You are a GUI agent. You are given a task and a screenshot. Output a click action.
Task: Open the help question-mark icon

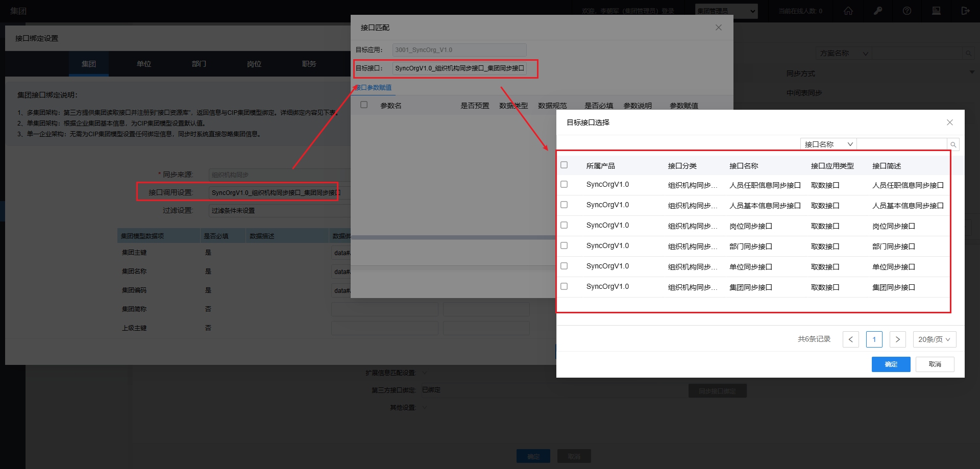[907, 11]
